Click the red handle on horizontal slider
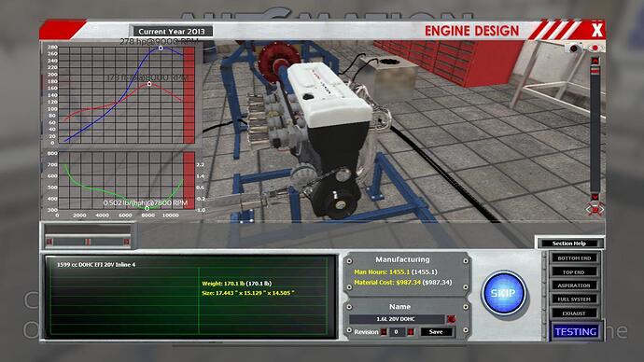 point(88,242)
